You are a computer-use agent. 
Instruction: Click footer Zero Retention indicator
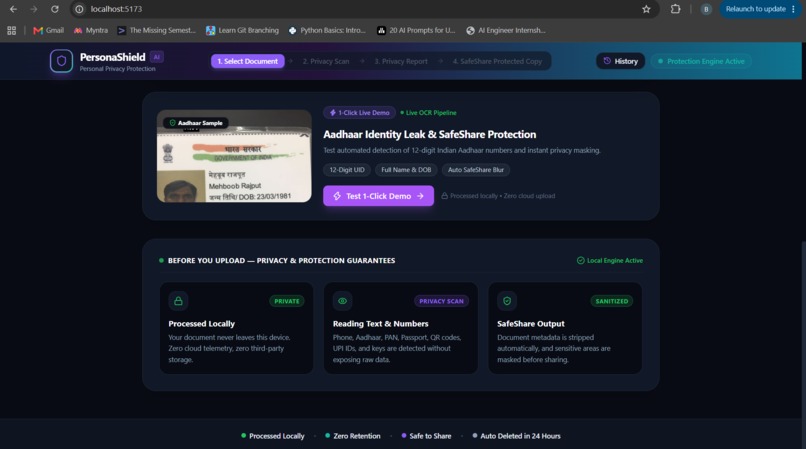353,436
